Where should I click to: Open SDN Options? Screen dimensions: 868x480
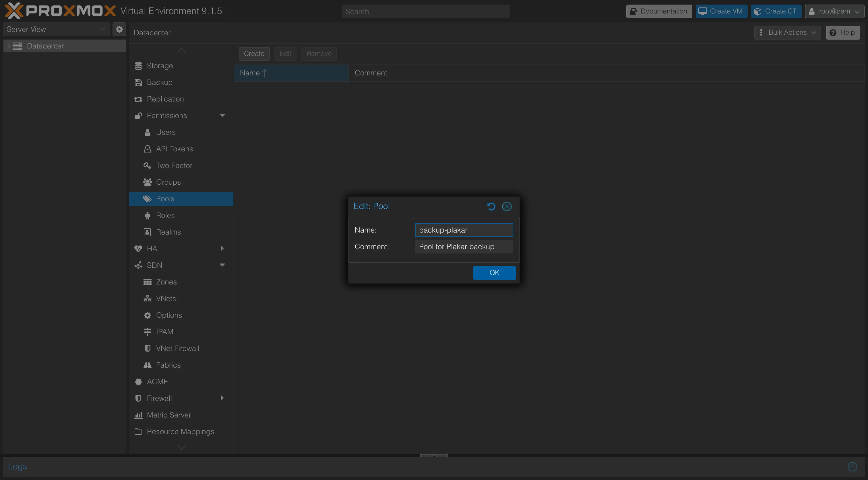pos(181,315)
